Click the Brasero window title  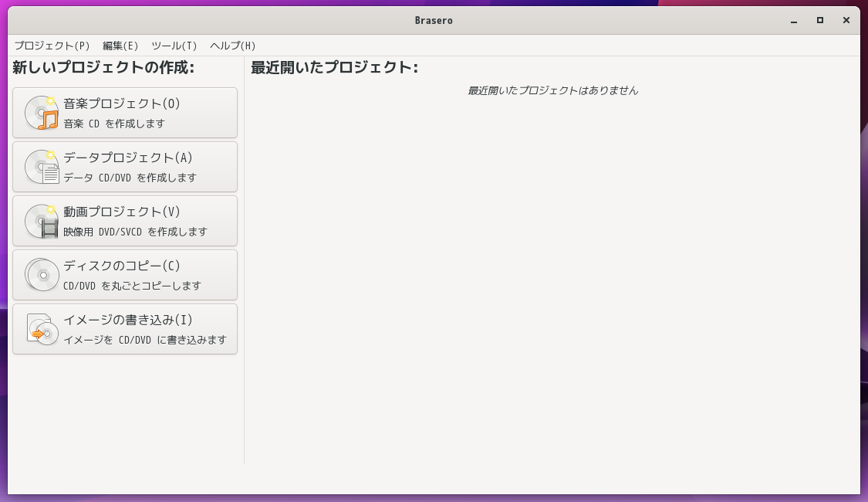click(x=434, y=21)
